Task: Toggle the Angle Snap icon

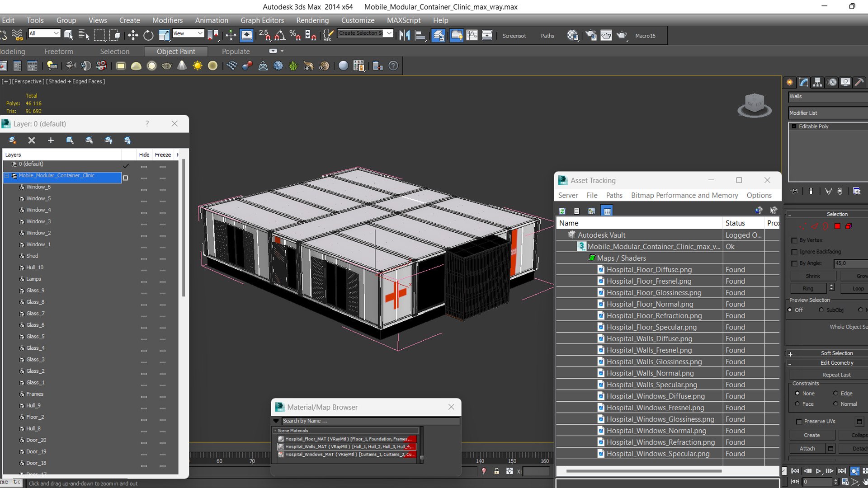Action: tap(280, 35)
